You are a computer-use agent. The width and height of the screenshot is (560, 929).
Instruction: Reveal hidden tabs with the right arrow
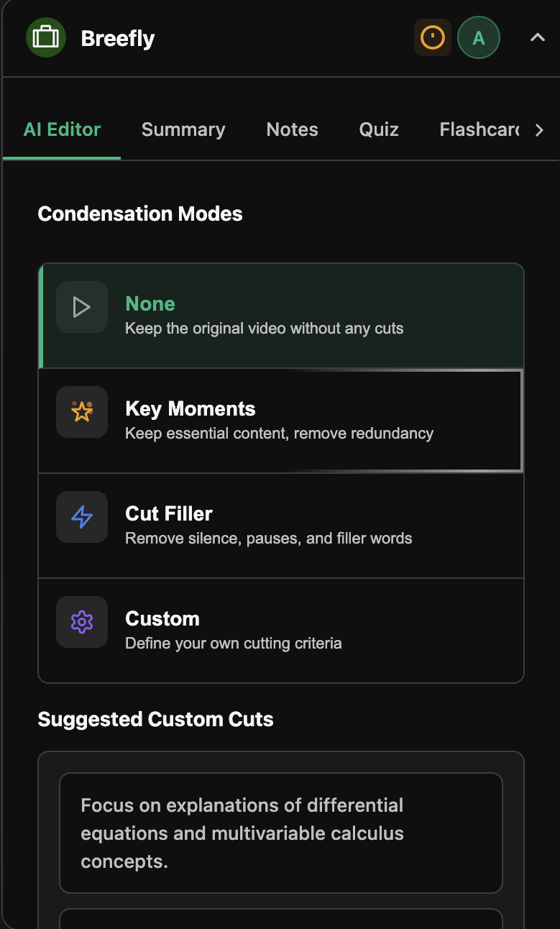pos(540,130)
